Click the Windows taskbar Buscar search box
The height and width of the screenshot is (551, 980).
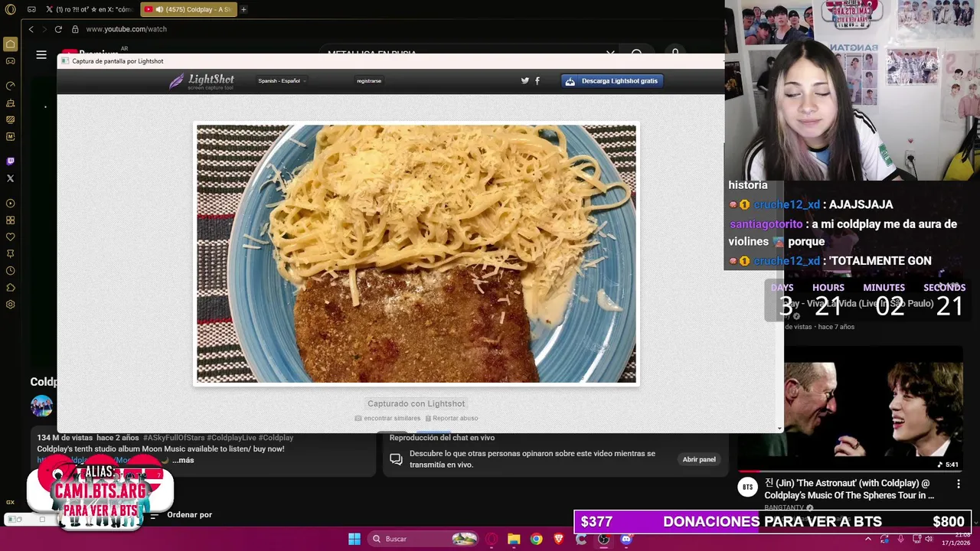pos(424,539)
